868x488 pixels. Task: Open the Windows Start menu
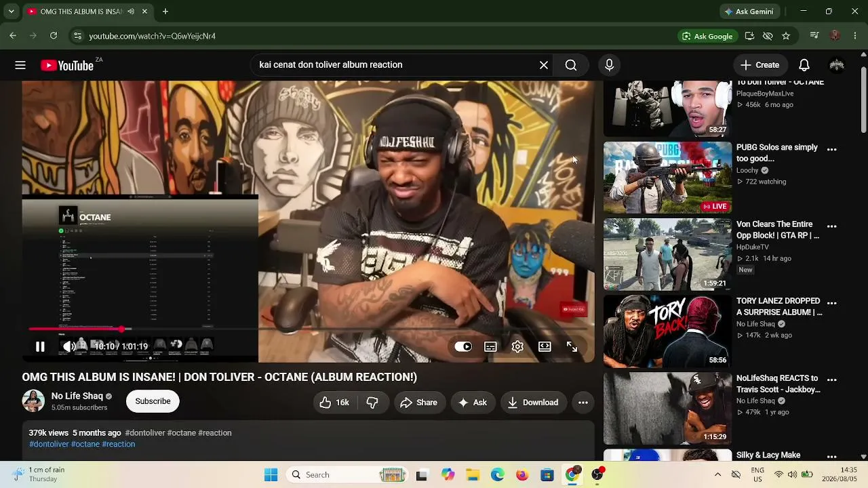coord(271,475)
